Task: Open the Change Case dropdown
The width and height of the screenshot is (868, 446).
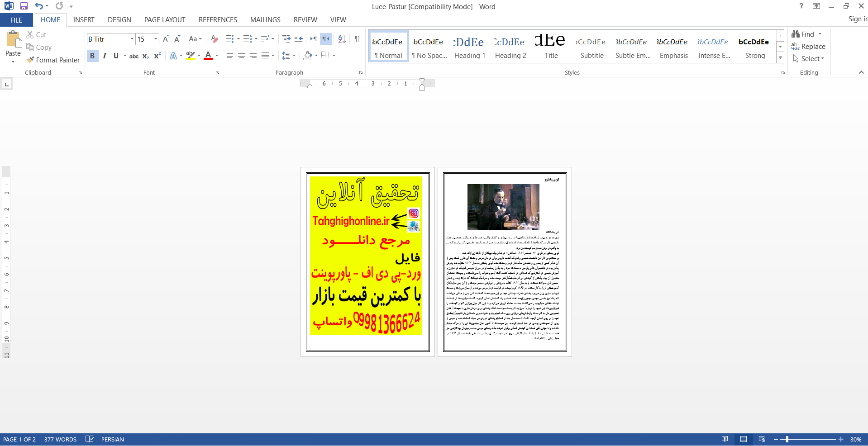Action: point(195,39)
